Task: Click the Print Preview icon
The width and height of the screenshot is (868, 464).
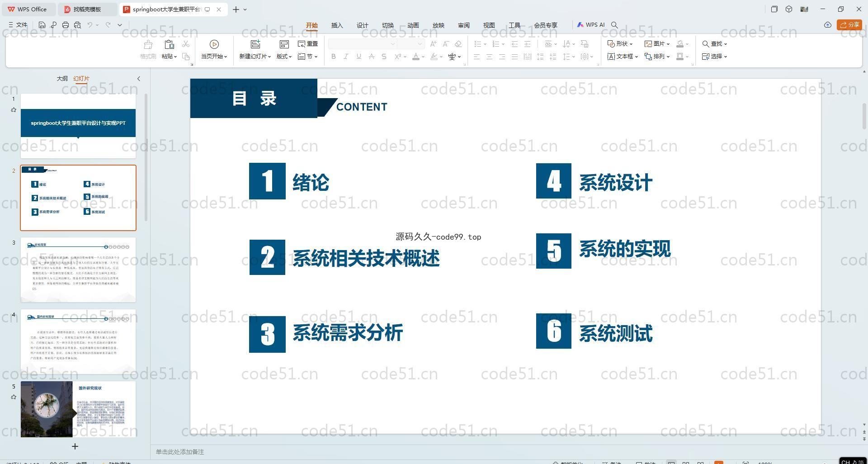Action: click(77, 25)
